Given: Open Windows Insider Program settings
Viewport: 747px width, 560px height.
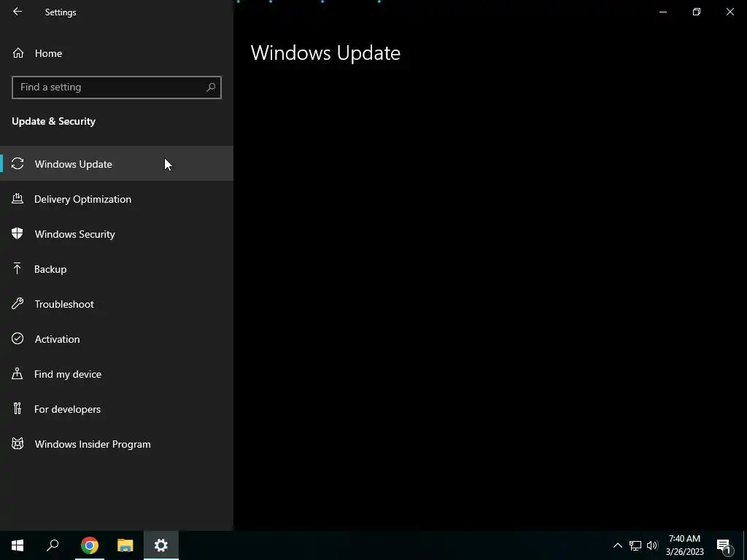Looking at the screenshot, I should point(117,444).
